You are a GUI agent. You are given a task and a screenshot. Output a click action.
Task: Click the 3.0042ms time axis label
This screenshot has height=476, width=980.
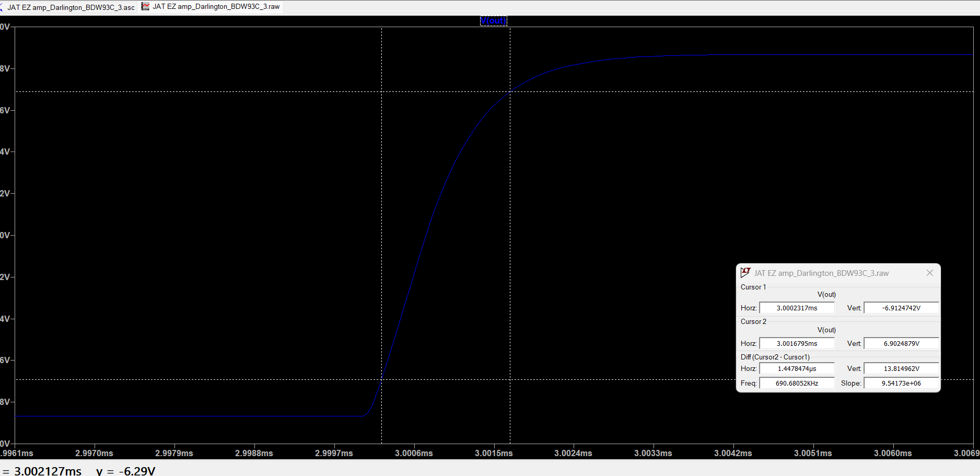[733, 453]
